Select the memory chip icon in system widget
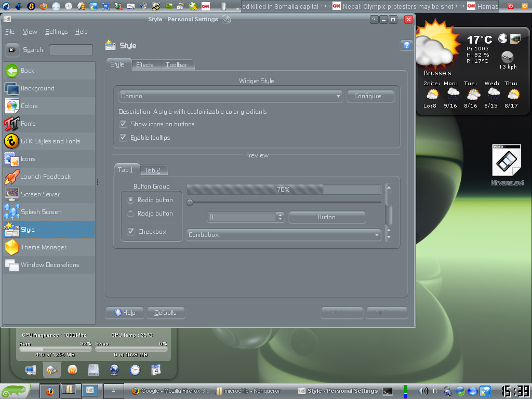532x399 pixels. [51, 370]
